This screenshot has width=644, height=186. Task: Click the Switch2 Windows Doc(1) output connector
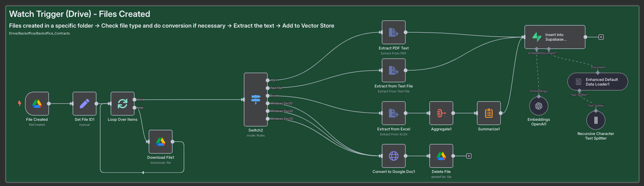tap(268, 104)
